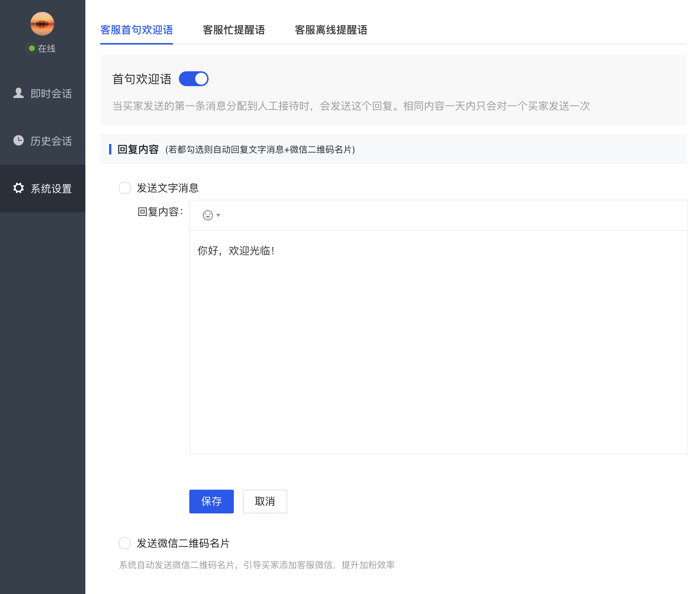Click the 首句欢迎语 label
This screenshot has height=594, width=700.
pyautogui.click(x=142, y=79)
